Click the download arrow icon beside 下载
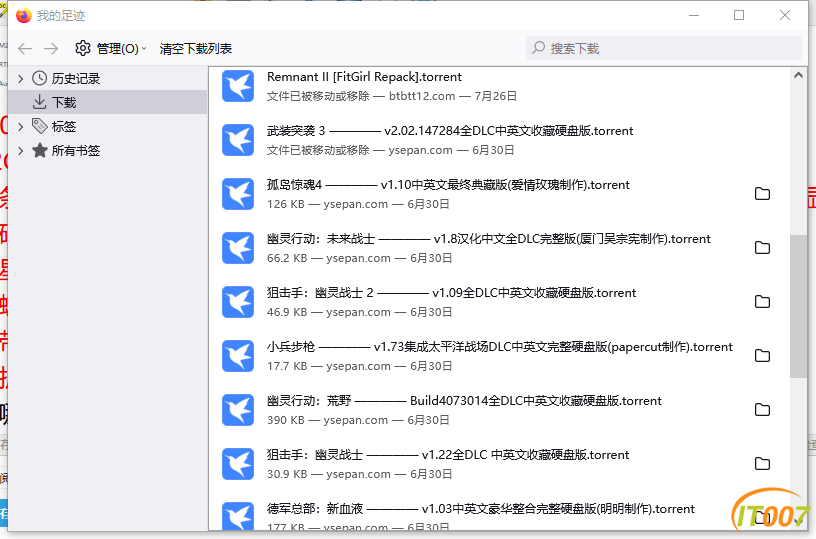This screenshot has width=816, height=539. click(40, 102)
